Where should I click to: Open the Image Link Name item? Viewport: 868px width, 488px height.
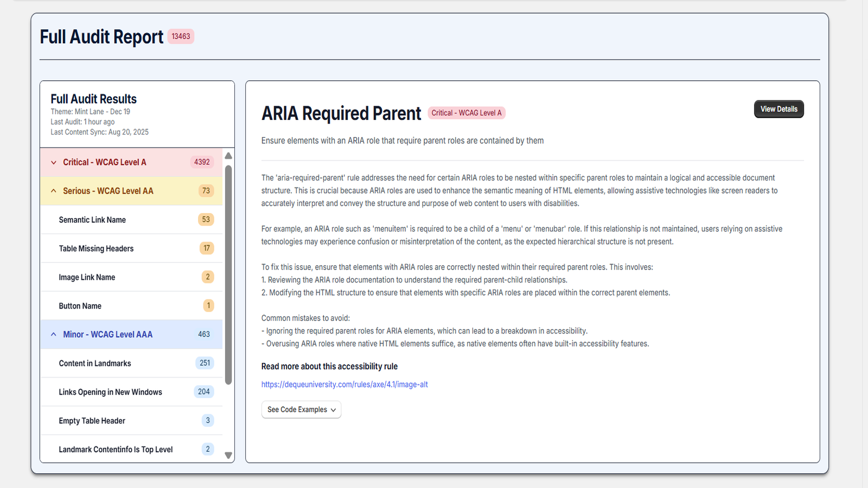point(87,277)
